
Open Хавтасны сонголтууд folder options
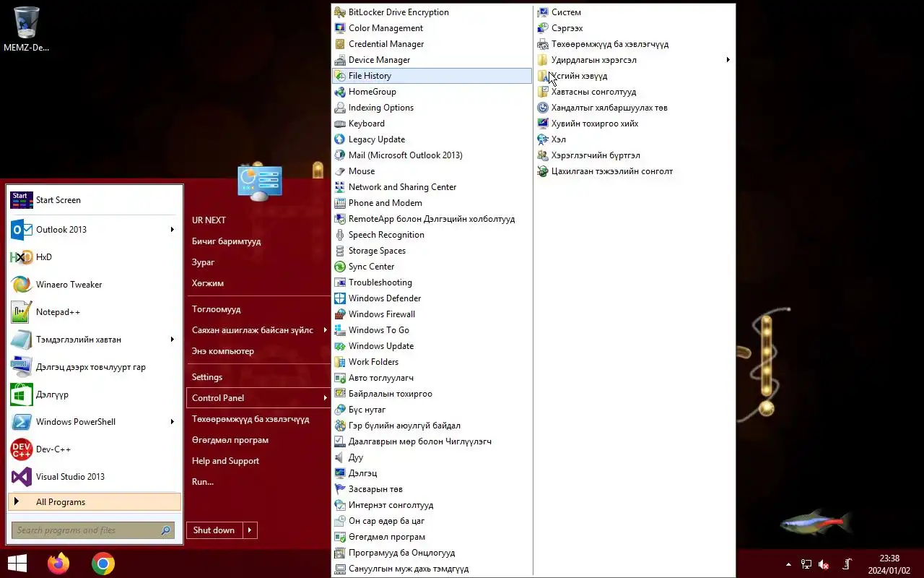[x=634, y=92]
